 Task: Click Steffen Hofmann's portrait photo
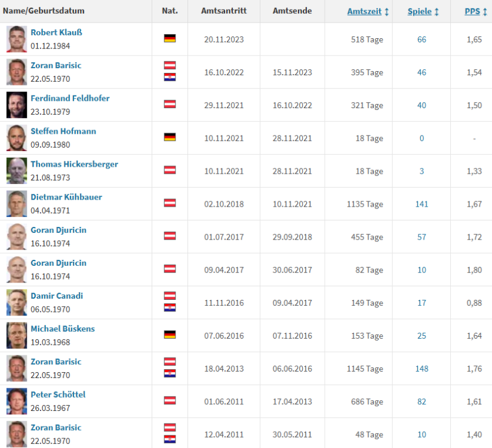tap(17, 138)
